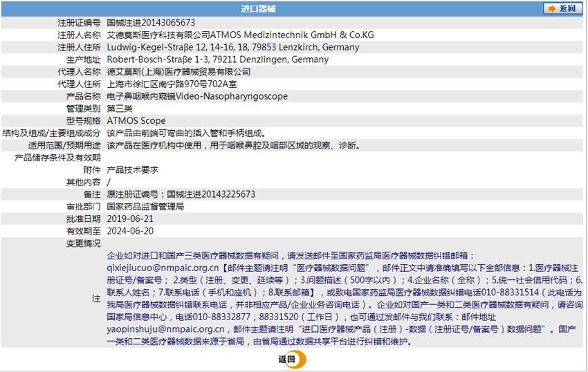Viewport: 588px width, 372px height.
Task: Select registrant name ATMOS Medizintechnik GmbH
Action: click(x=273, y=35)
